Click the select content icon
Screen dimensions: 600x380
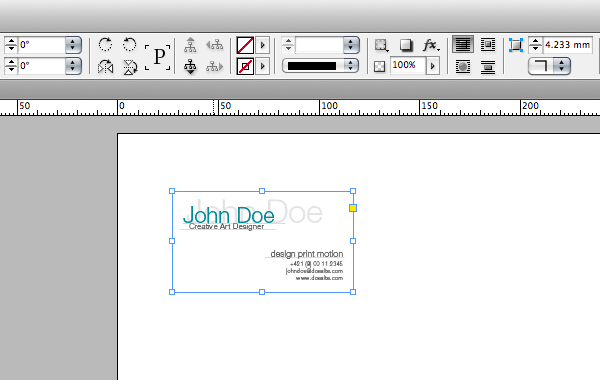pos(190,67)
